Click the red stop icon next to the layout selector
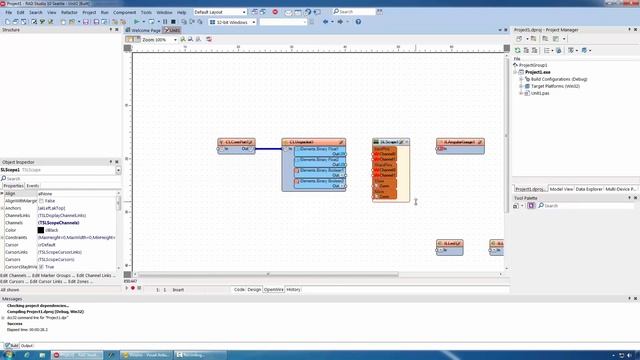Image resolution: width=640 pixels, height=360 pixels. (x=275, y=12)
